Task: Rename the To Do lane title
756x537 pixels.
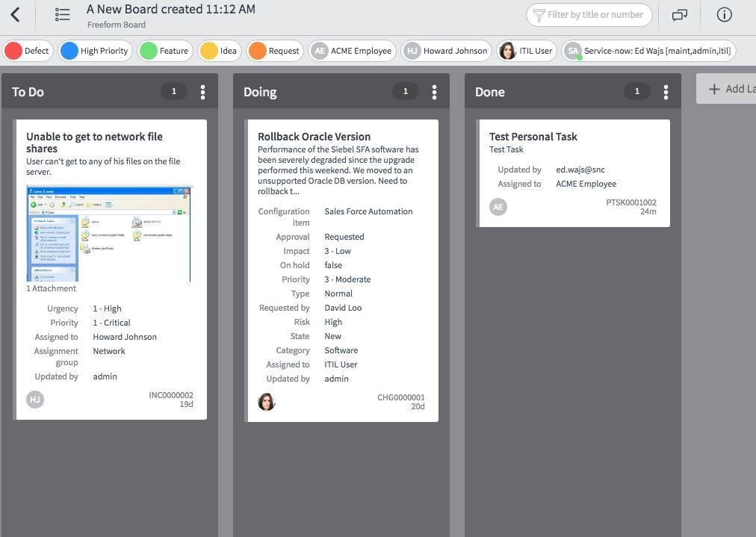Action: tap(28, 92)
